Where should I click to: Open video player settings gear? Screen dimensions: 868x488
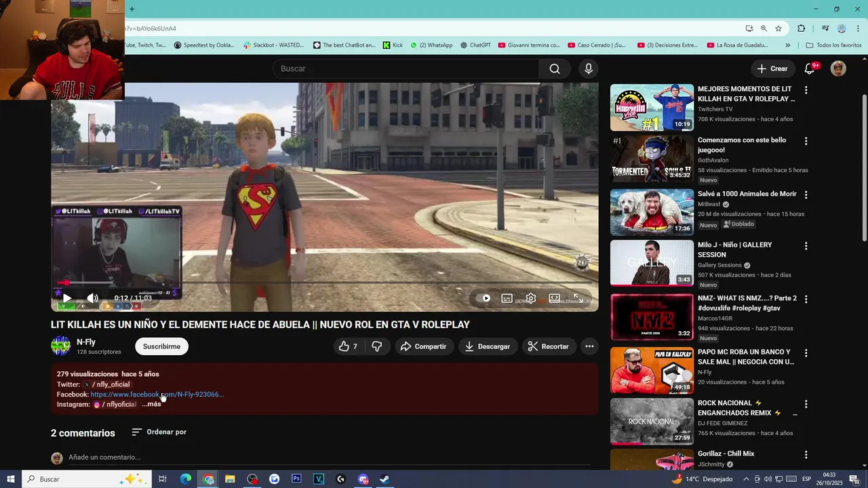(x=531, y=298)
